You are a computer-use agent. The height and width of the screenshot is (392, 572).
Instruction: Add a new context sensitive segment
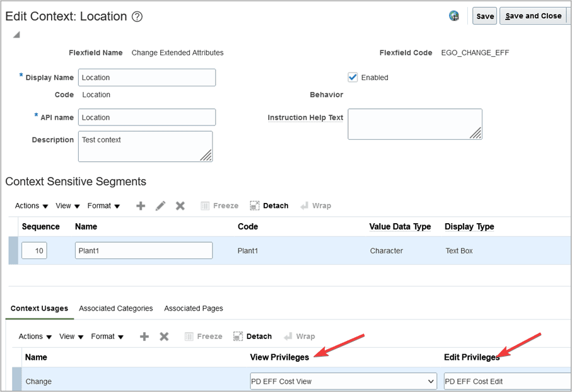coord(140,205)
